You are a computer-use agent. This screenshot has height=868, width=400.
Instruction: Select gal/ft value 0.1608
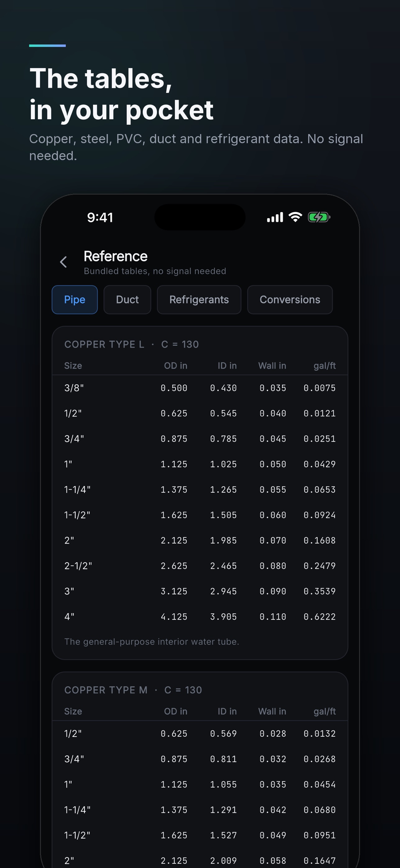[320, 540]
